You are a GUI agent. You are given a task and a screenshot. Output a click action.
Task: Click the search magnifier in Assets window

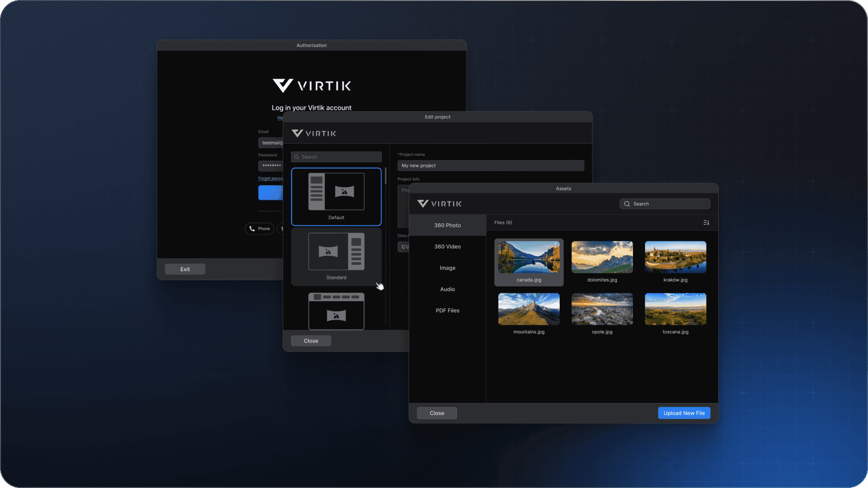click(x=627, y=204)
